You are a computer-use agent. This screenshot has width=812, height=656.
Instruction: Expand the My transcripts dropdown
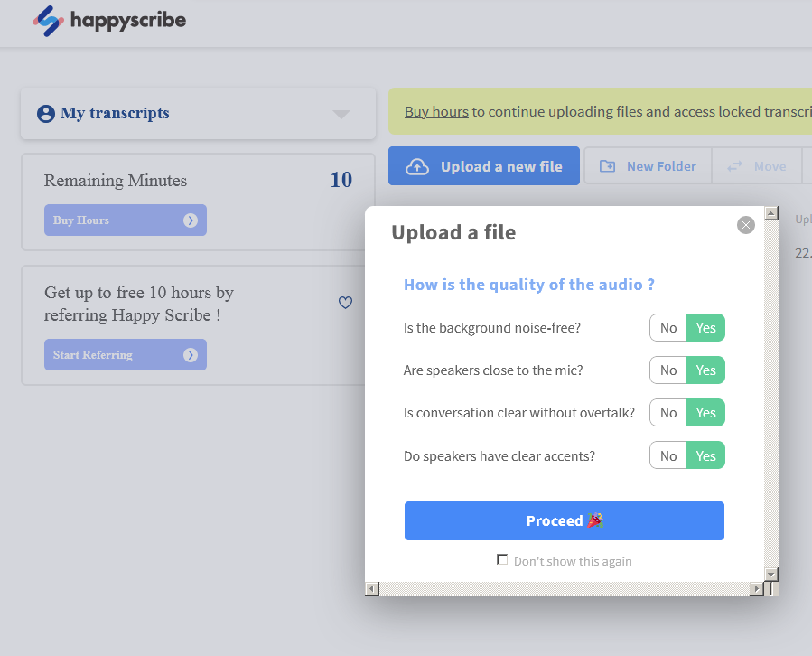[341, 114]
